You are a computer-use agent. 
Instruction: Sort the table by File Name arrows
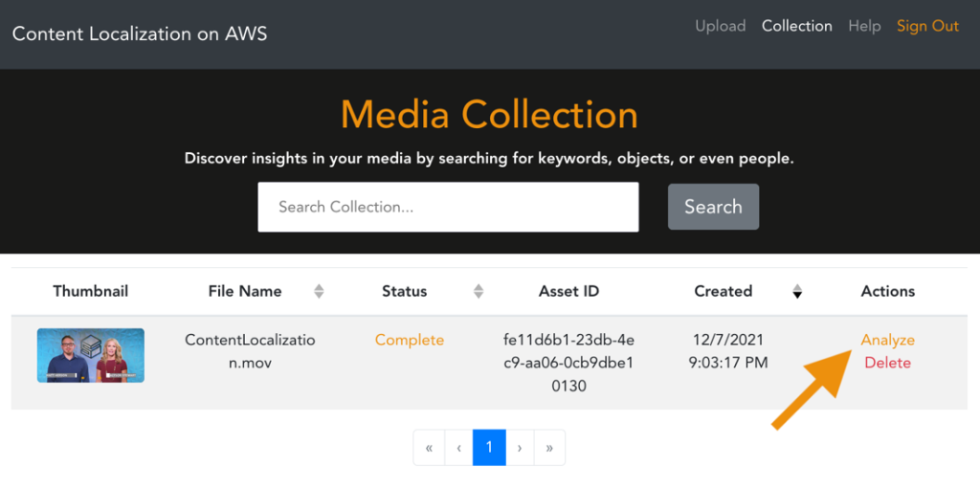point(319,291)
